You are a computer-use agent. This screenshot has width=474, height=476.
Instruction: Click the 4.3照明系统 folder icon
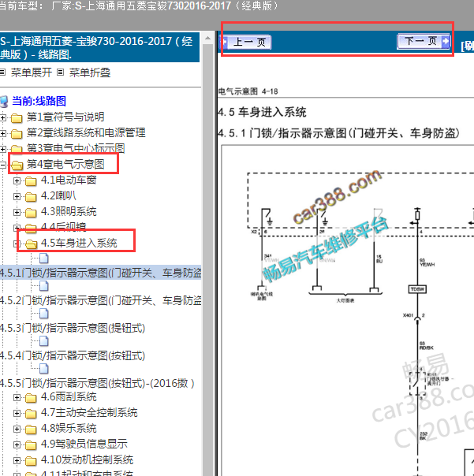[x=31, y=213]
